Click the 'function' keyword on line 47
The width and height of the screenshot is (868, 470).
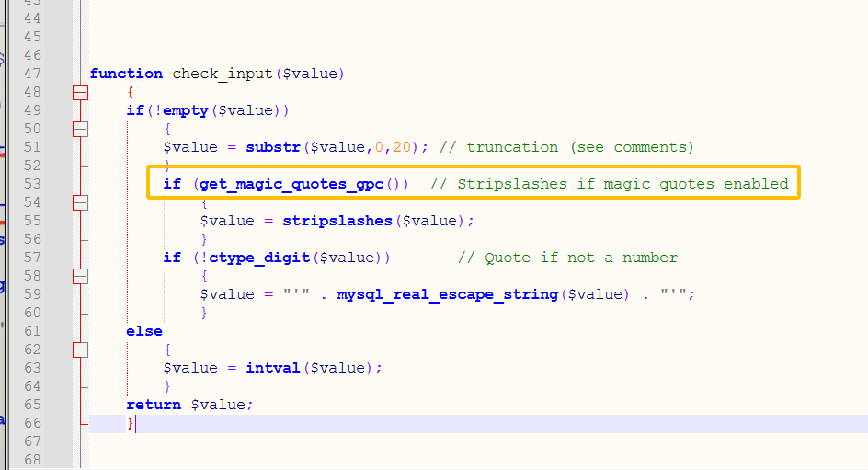tap(126, 74)
